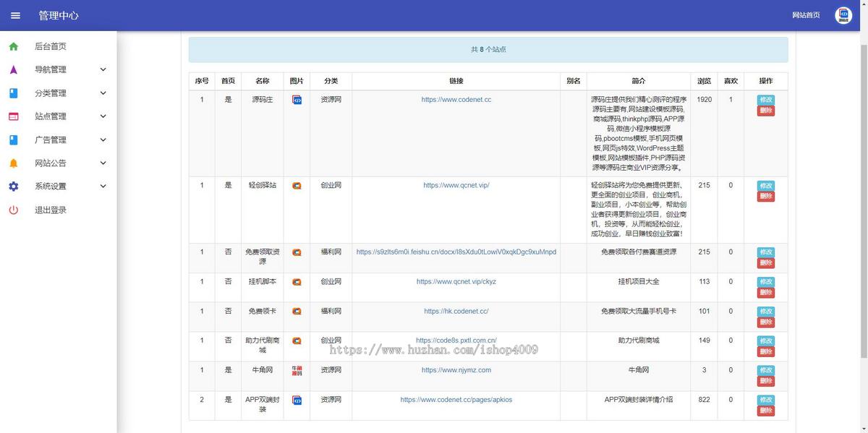Click the blue book icon beside 分类管理
Viewport: 868px width, 433px height.
13,93
